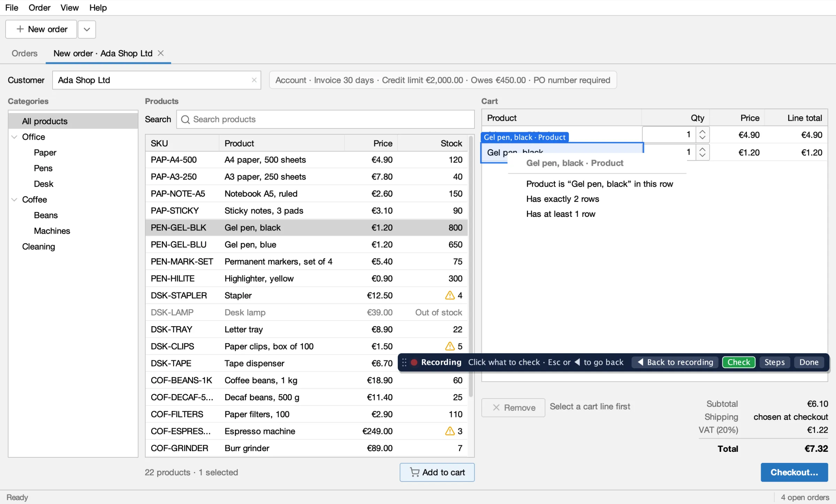The height and width of the screenshot is (504, 836).
Task: Click the New order button
Action: (41, 29)
